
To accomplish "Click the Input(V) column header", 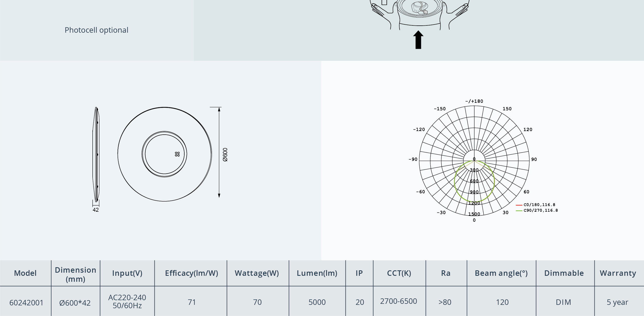I will click(x=127, y=273).
